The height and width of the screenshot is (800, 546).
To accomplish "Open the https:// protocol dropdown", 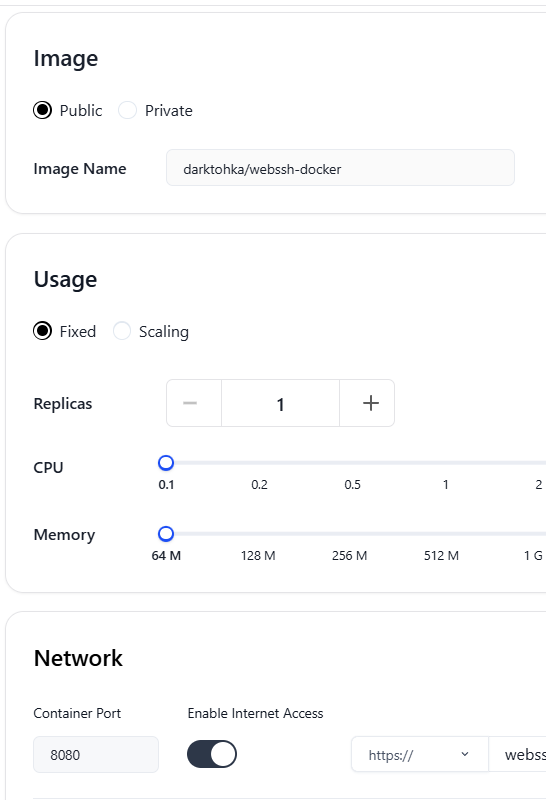I will coord(419,754).
